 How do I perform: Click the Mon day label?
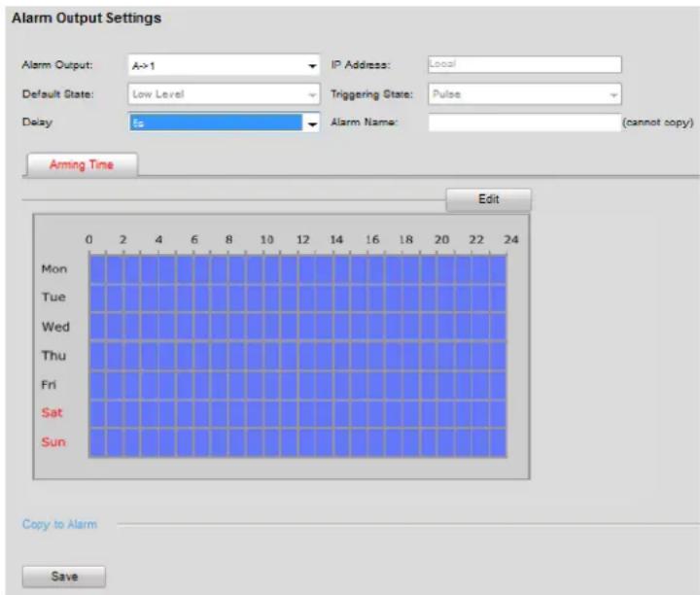[54, 268]
